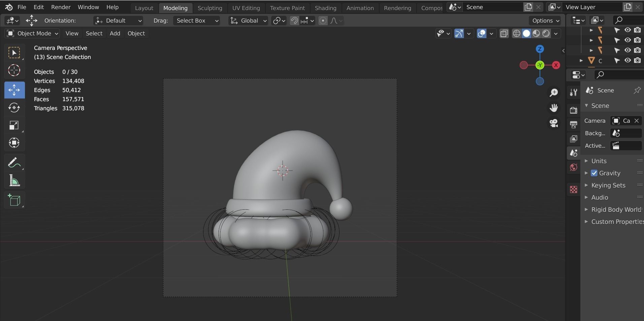This screenshot has height=321, width=644.
Task: Open the Tool properties tab
Action: pyautogui.click(x=574, y=92)
